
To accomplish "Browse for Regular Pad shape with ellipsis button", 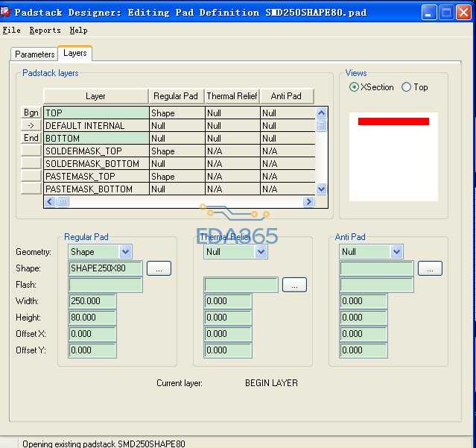I will tap(159, 268).
